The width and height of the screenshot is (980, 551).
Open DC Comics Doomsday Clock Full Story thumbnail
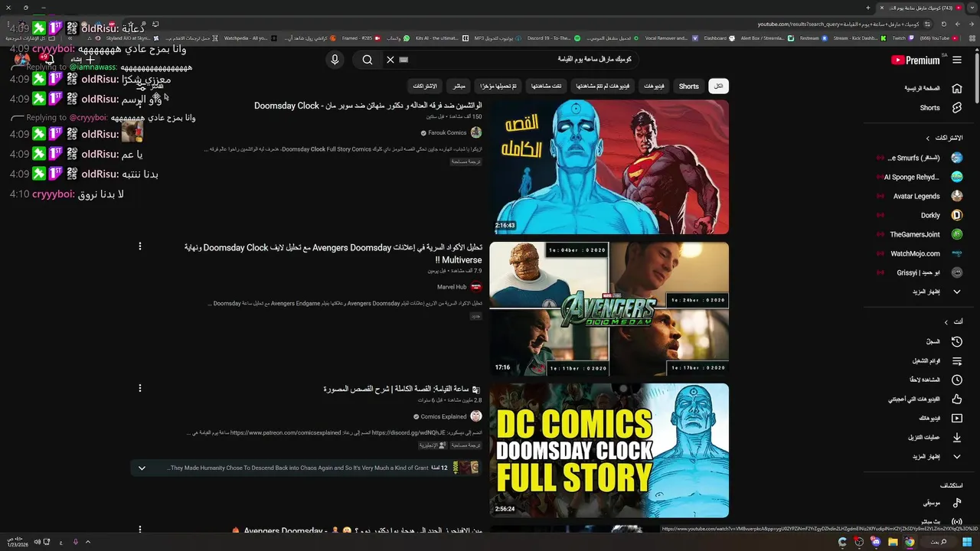tap(609, 451)
